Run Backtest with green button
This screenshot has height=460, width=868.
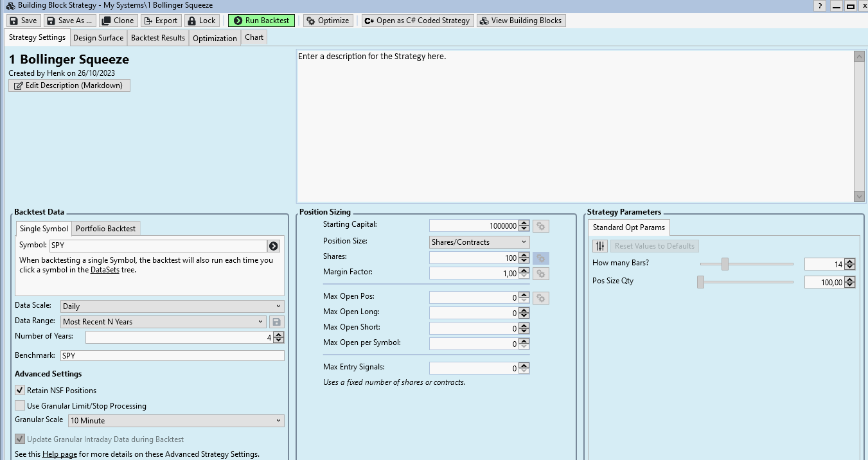[261, 21]
